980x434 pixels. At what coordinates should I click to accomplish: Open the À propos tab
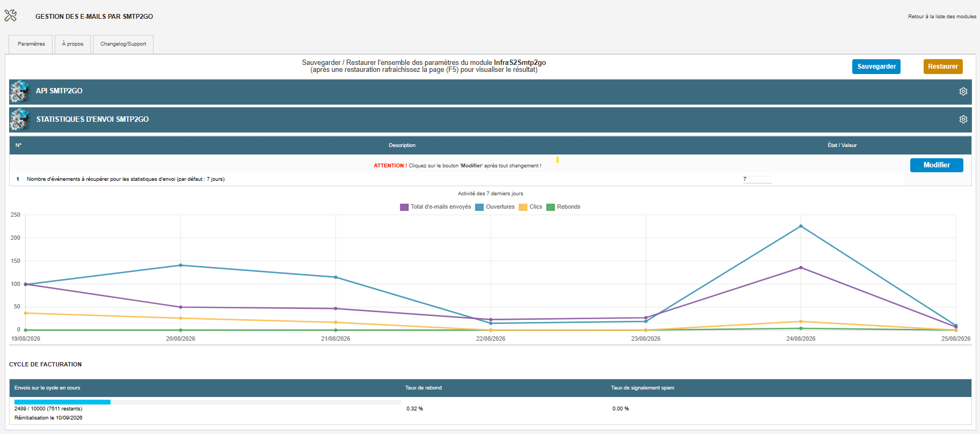tap(72, 44)
